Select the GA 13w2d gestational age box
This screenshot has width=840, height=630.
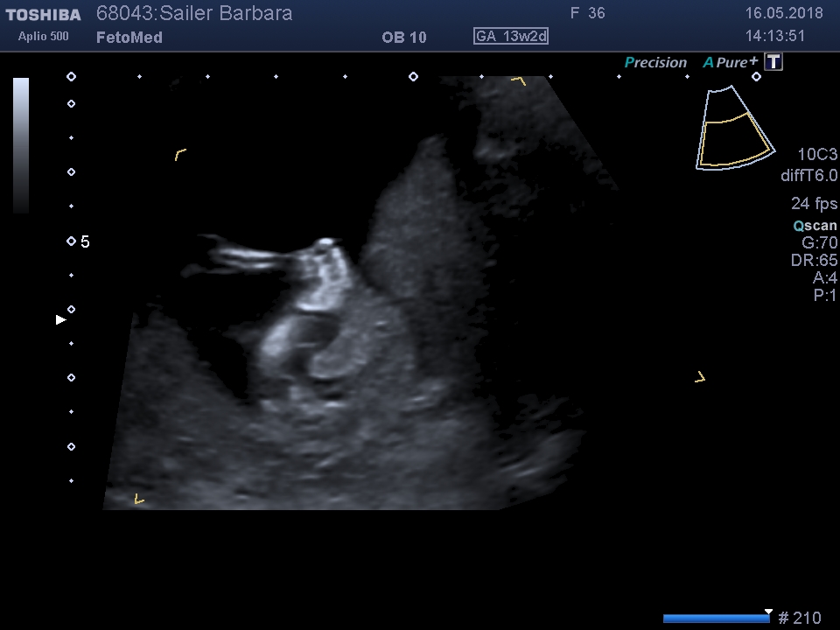coord(511,37)
